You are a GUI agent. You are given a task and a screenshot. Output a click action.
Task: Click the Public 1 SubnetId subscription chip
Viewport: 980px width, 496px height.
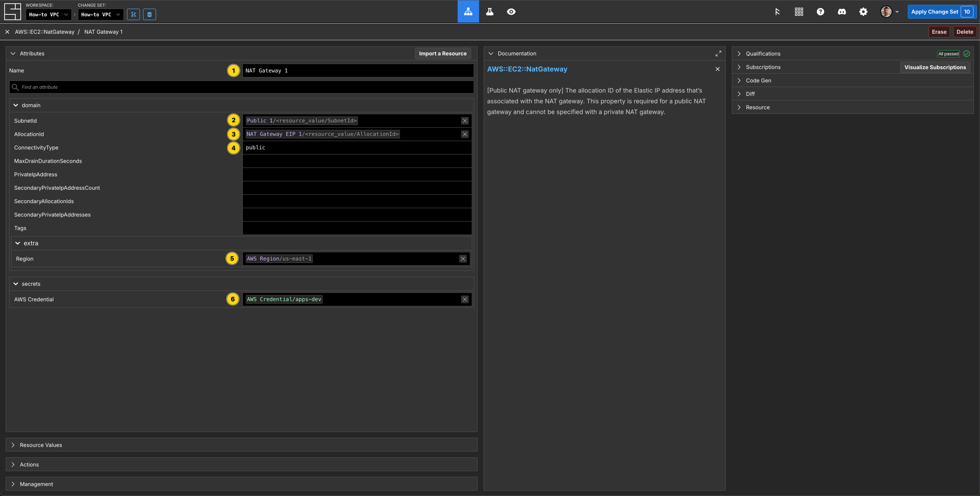point(302,121)
